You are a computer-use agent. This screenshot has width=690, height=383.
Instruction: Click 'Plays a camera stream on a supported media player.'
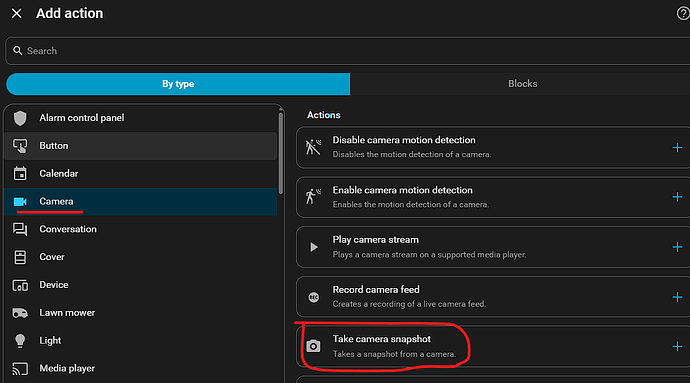point(429,254)
